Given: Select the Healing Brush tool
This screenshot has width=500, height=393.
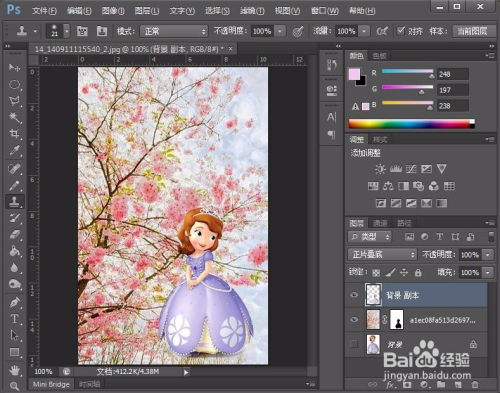Looking at the screenshot, I should [14, 169].
